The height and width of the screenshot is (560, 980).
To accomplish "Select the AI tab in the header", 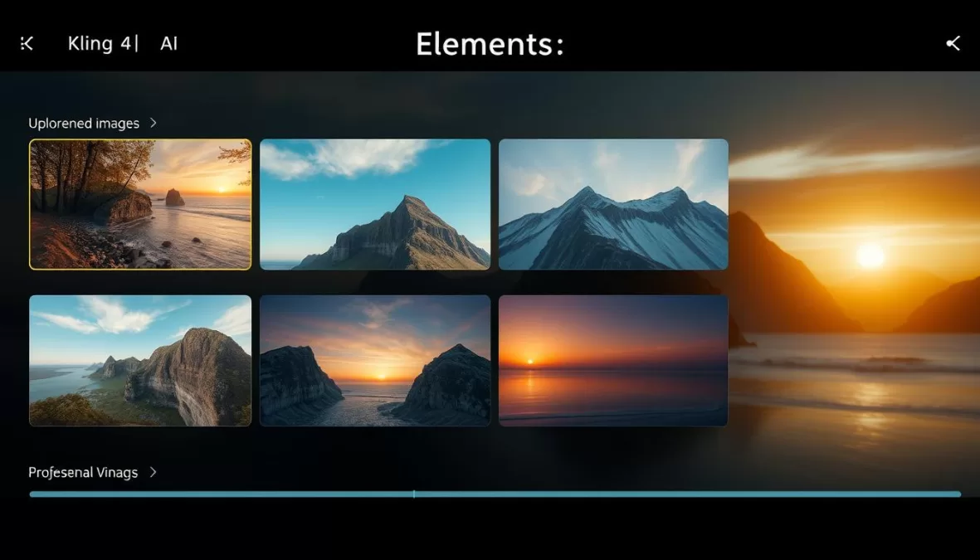I will (x=168, y=44).
